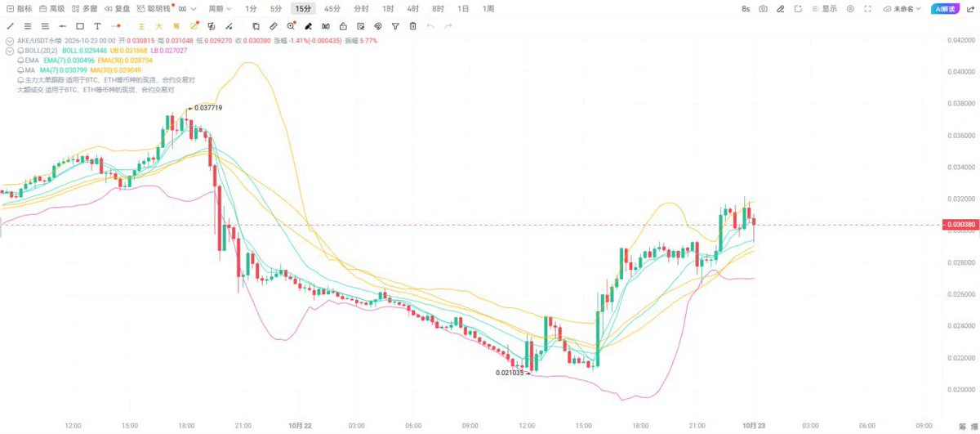The width and height of the screenshot is (980, 434).
Task: Switch to the 1日 timeframe
Action: click(x=463, y=8)
